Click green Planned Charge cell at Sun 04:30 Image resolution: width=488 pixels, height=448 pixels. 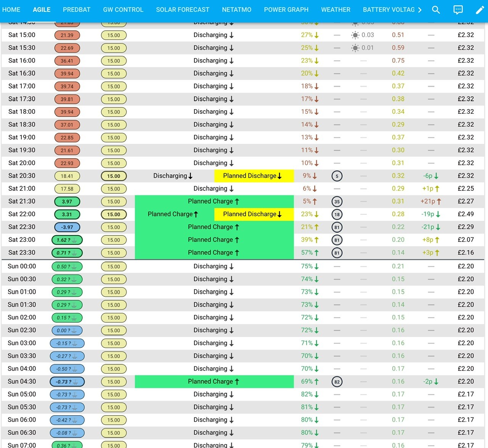(214, 382)
